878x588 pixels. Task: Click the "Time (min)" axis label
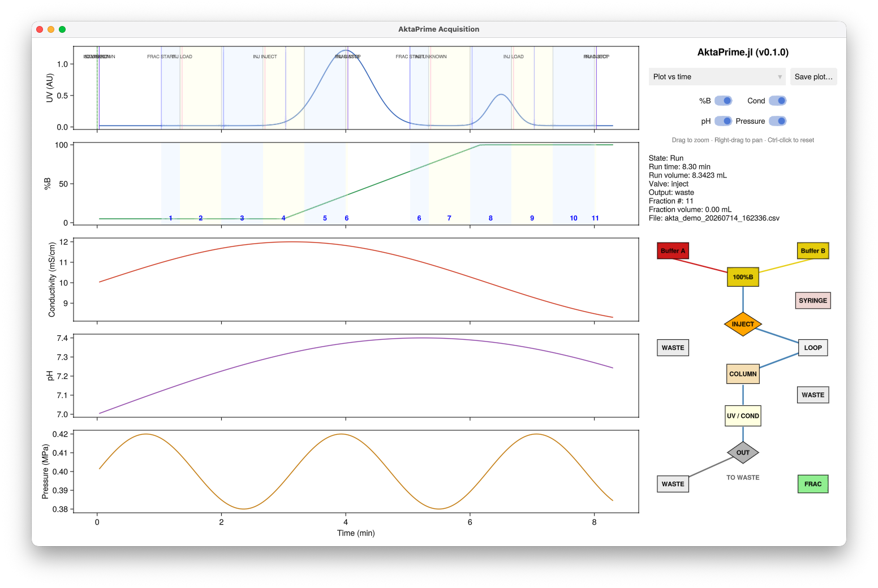click(x=356, y=533)
